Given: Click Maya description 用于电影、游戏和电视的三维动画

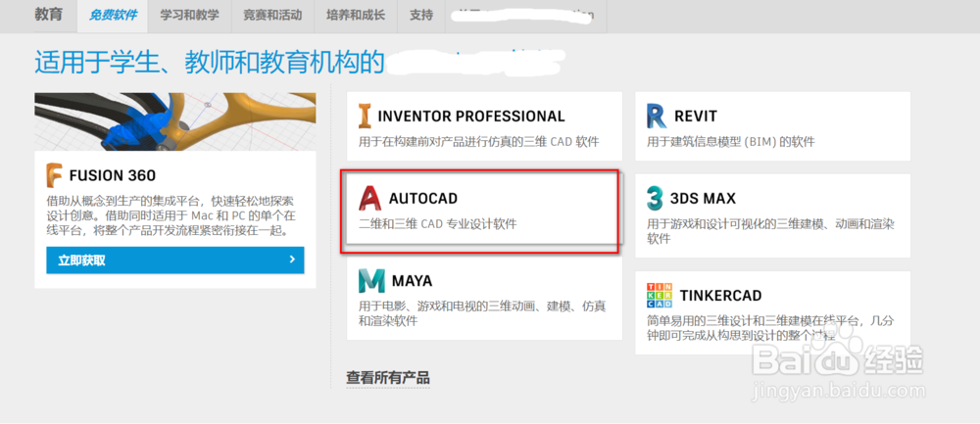Looking at the screenshot, I should pyautogui.click(x=482, y=313).
